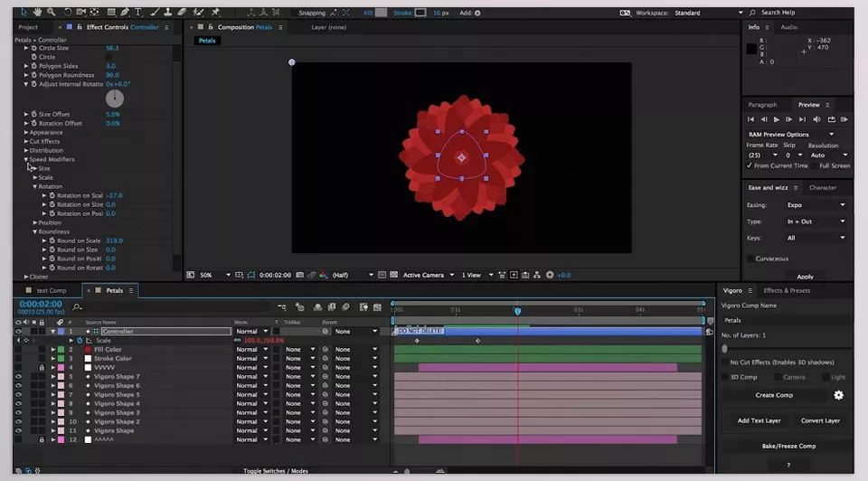
Task: Expand the Fill Color layer
Action: point(53,349)
